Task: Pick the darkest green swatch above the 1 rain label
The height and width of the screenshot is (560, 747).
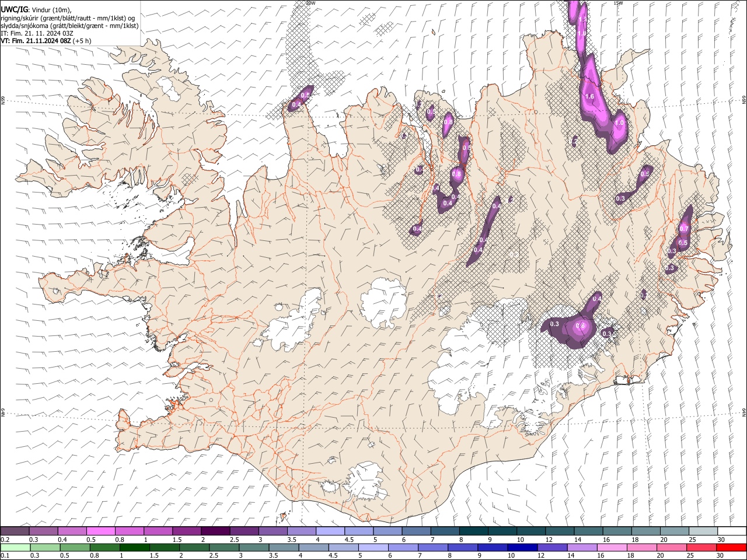Action: [134, 548]
